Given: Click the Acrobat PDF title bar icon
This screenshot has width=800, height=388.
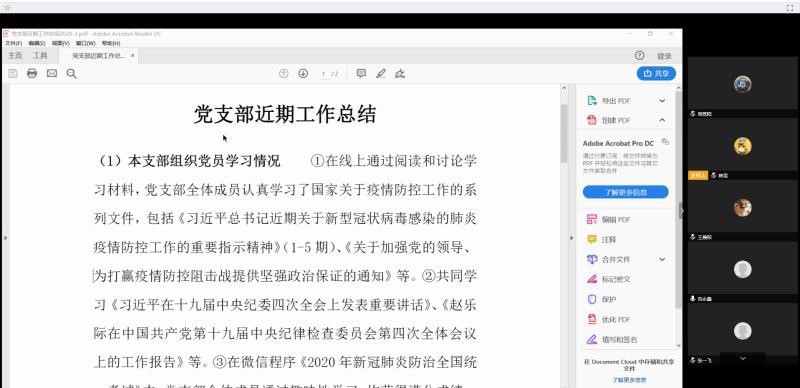Looking at the screenshot, I should point(6,34).
